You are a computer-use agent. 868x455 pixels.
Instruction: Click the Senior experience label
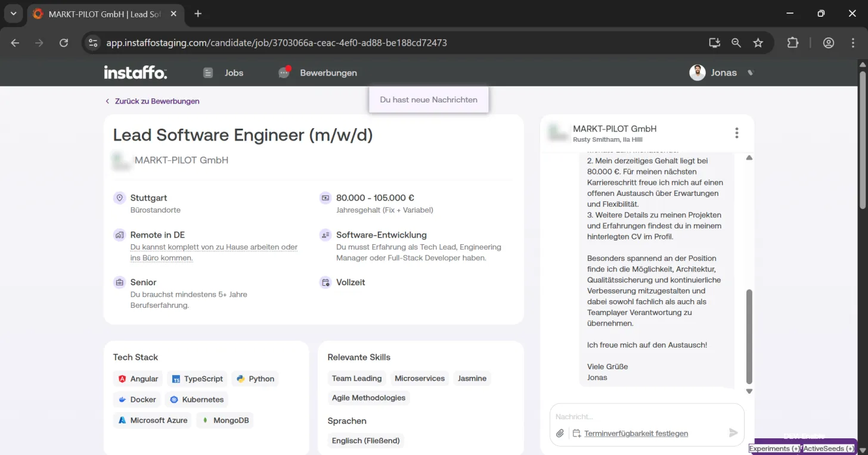(x=143, y=282)
